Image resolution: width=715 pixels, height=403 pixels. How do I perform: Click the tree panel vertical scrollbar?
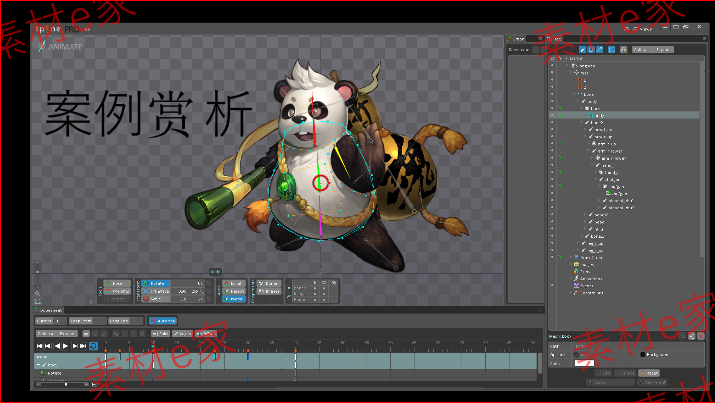pos(703,160)
